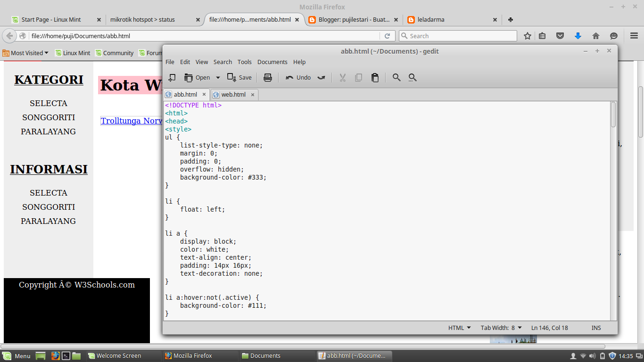The width and height of the screenshot is (644, 362).
Task: Switch to Documents window in taskbar
Action: (276, 356)
